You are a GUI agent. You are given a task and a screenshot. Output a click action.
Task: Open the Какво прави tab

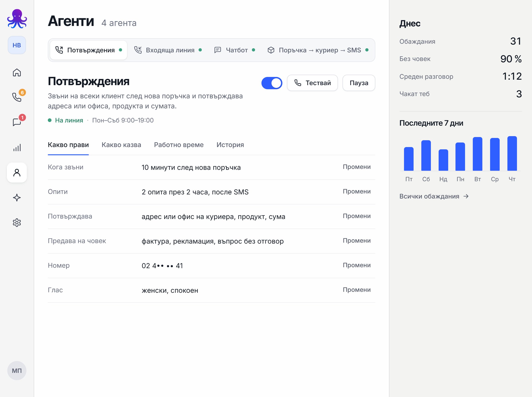point(68,145)
